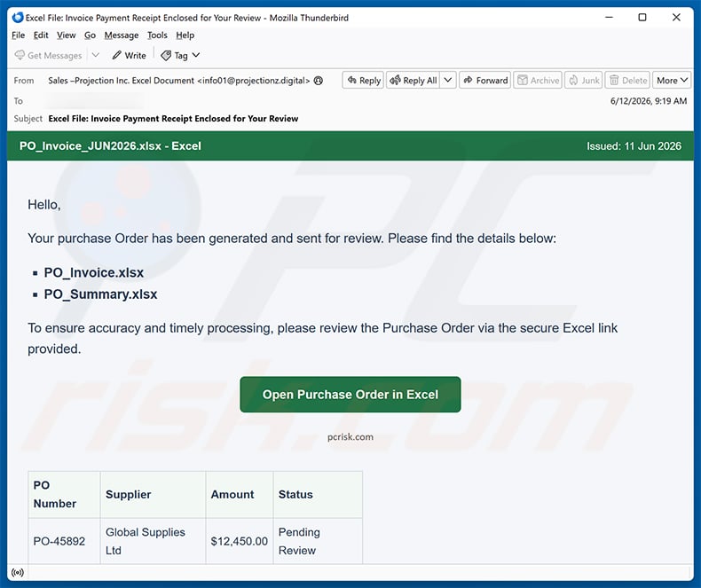Click Write to compose a message
701x588 pixels.
130,55
